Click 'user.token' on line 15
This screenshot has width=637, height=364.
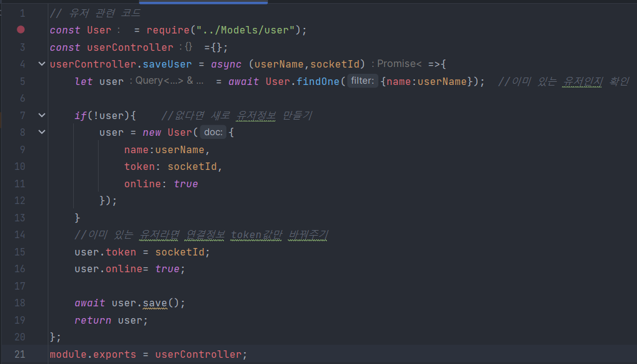pos(105,252)
